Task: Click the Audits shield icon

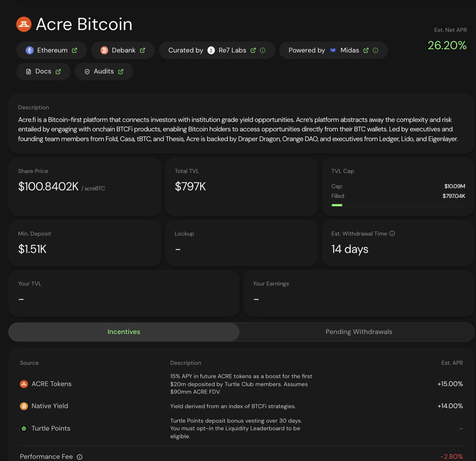Action: (87, 71)
